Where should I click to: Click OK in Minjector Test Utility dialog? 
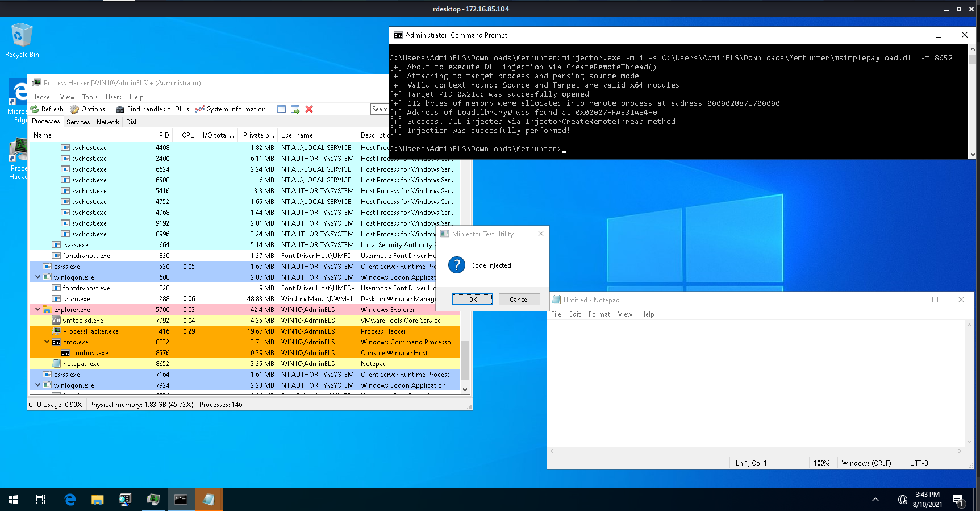point(472,300)
